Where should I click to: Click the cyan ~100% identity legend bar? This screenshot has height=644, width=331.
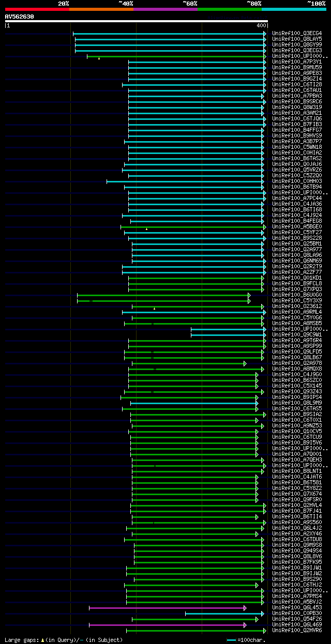(294, 9)
